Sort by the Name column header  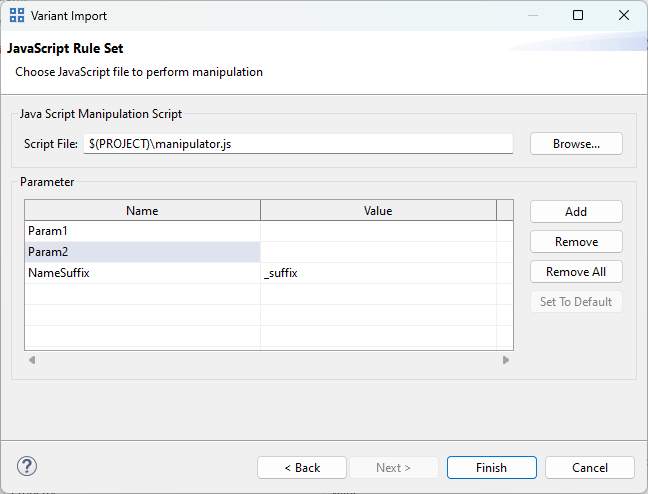point(142,211)
